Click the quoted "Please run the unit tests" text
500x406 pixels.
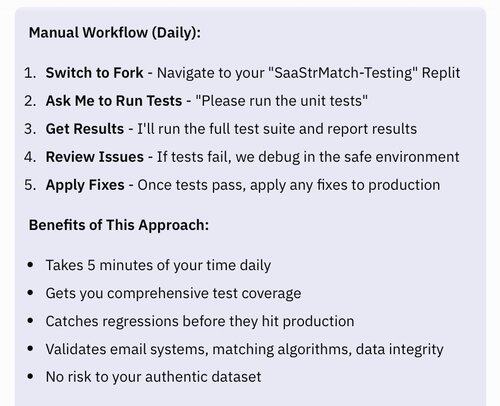point(282,101)
